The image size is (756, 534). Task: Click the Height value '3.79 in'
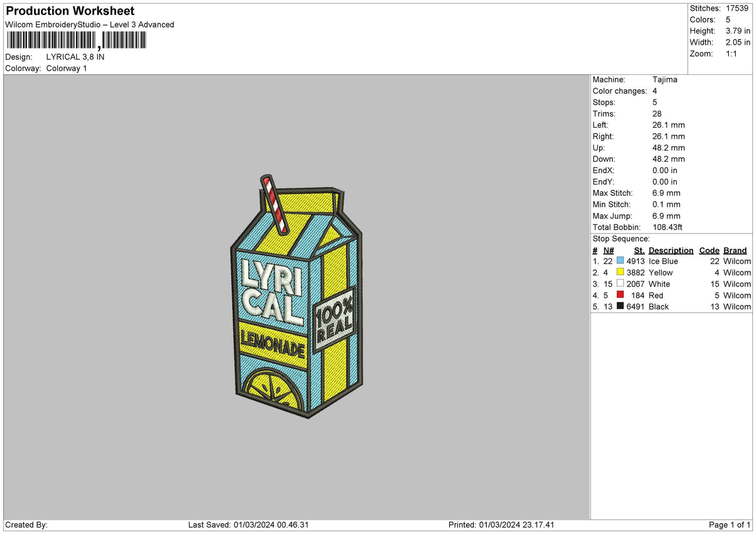point(738,31)
